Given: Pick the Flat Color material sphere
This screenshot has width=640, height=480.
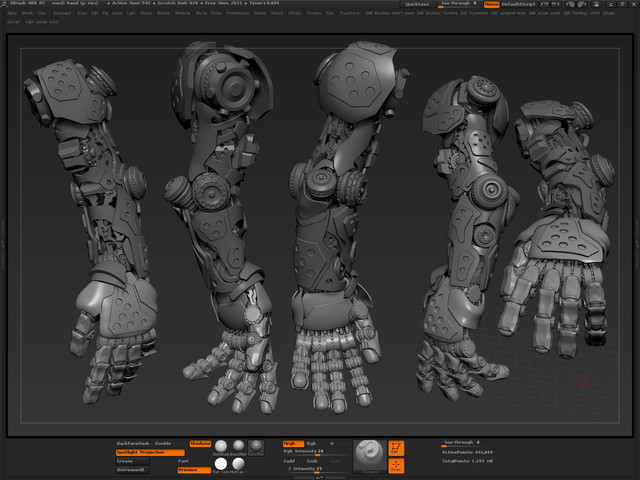Looking at the screenshot, I should pyautogui.click(x=221, y=464).
